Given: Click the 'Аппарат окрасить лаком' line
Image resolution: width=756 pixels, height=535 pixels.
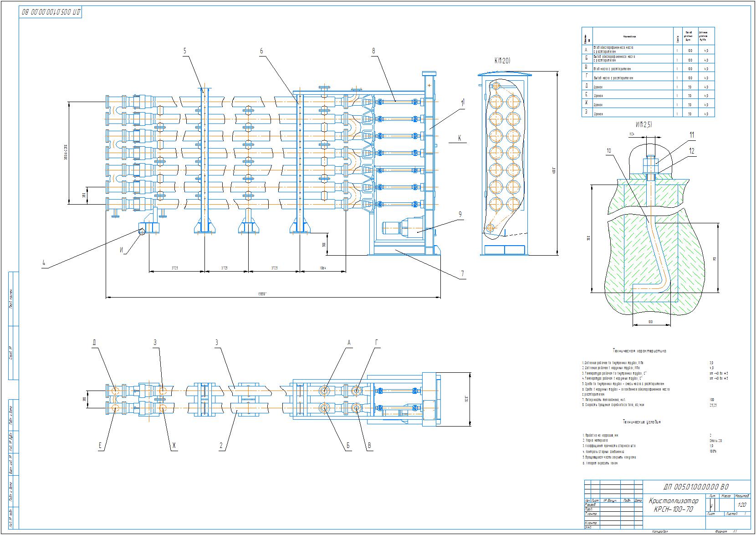Looking at the screenshot, I should pyautogui.click(x=600, y=463).
